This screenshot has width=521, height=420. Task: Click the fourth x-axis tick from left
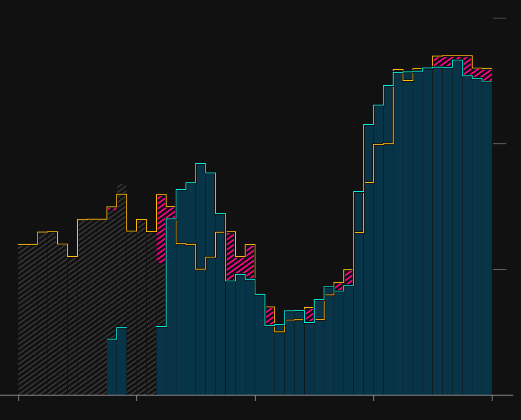pyautogui.click(x=374, y=398)
